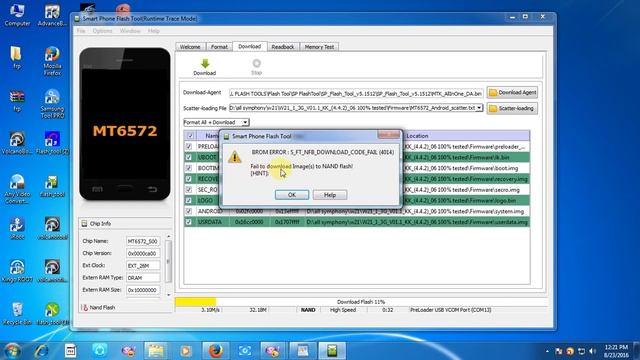Open Samsung Tool PRO desktop shortcut
Image resolution: width=640 pixels, height=360 pixels.
pyautogui.click(x=52, y=104)
